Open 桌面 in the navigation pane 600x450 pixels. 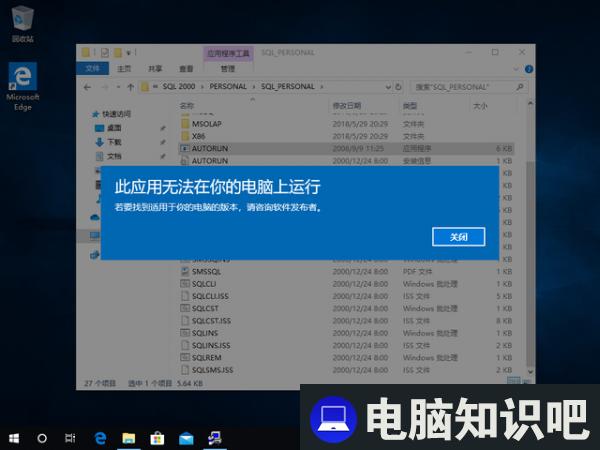coord(108,128)
